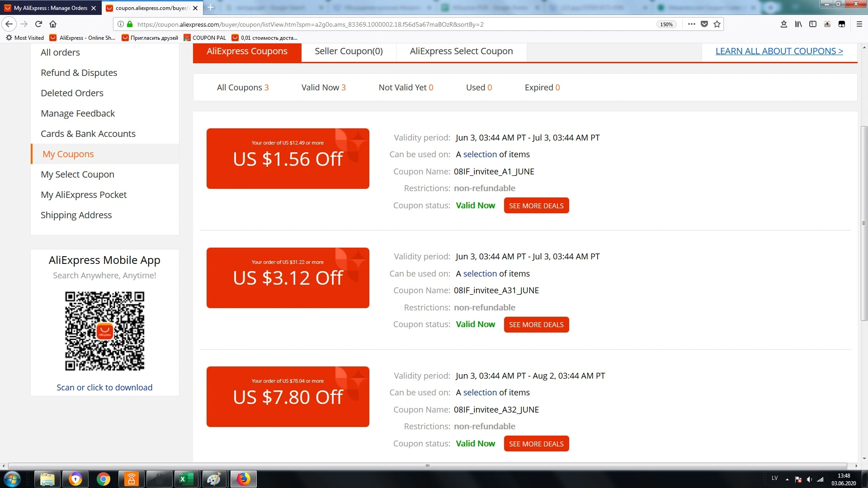Open selection link for 08IF_invitee_A32_JUNE coupon
The image size is (868, 488).
pos(480,393)
